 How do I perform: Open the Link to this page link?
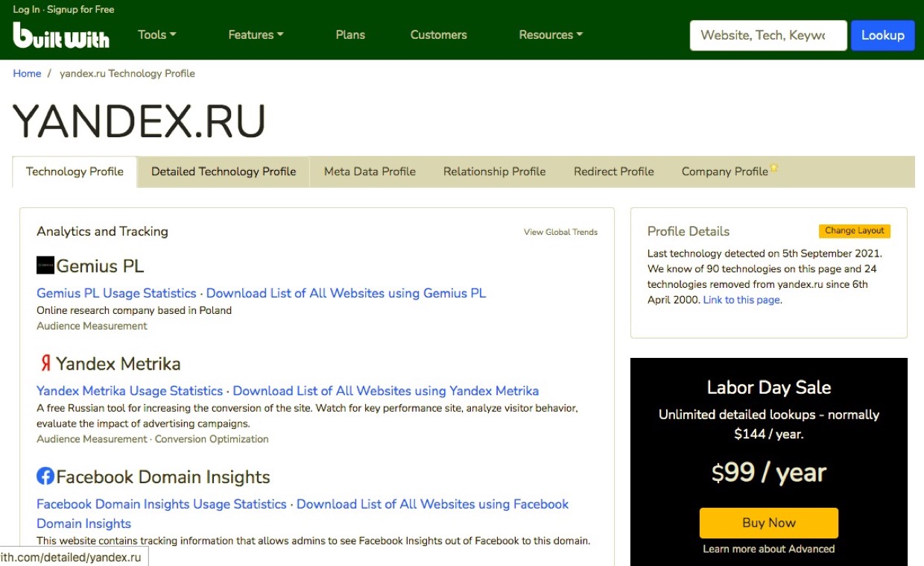(741, 300)
